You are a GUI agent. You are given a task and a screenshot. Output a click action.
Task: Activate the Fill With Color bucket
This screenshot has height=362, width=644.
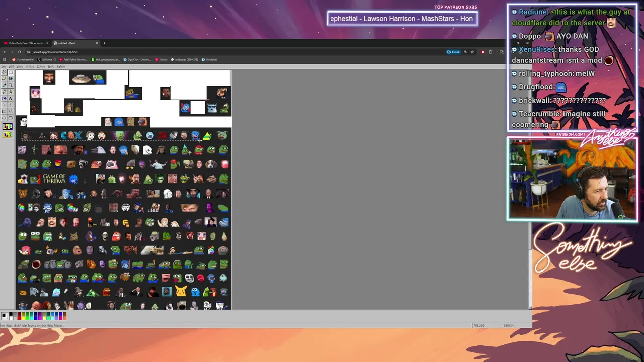point(11,79)
